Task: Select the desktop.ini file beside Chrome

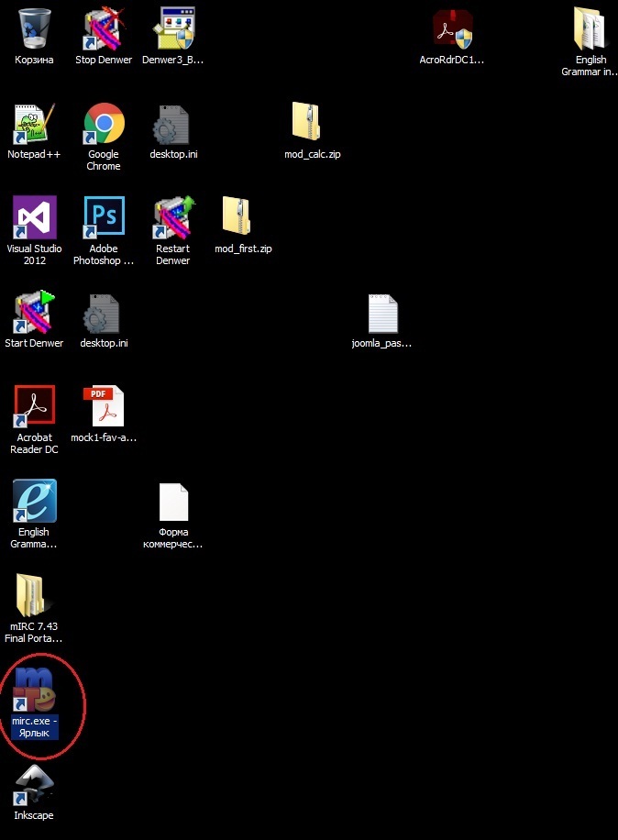Action: pos(172,124)
